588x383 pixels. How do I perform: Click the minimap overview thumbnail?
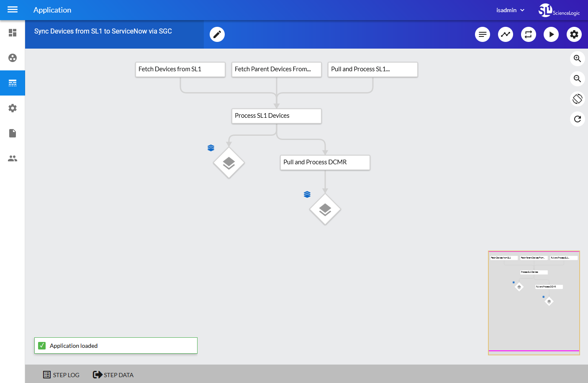pos(534,303)
